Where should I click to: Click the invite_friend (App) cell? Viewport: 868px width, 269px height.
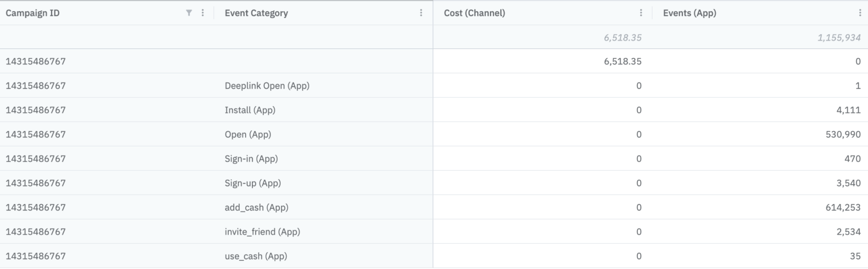[262, 232]
